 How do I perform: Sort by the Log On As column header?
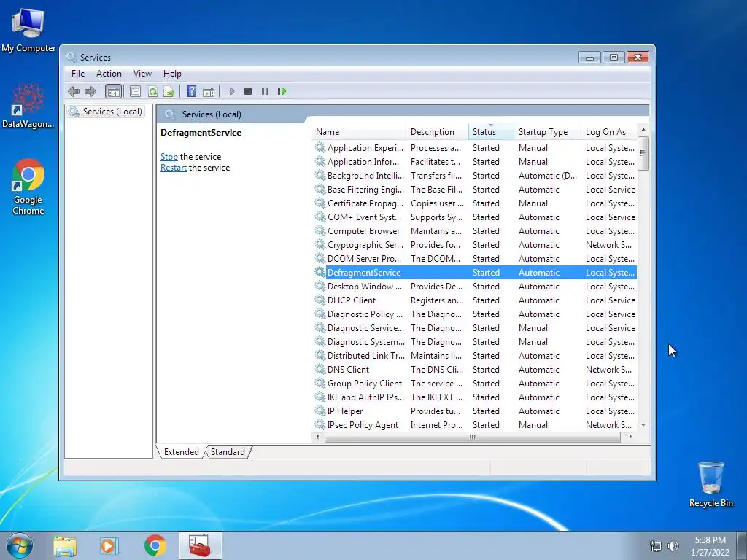(x=609, y=132)
